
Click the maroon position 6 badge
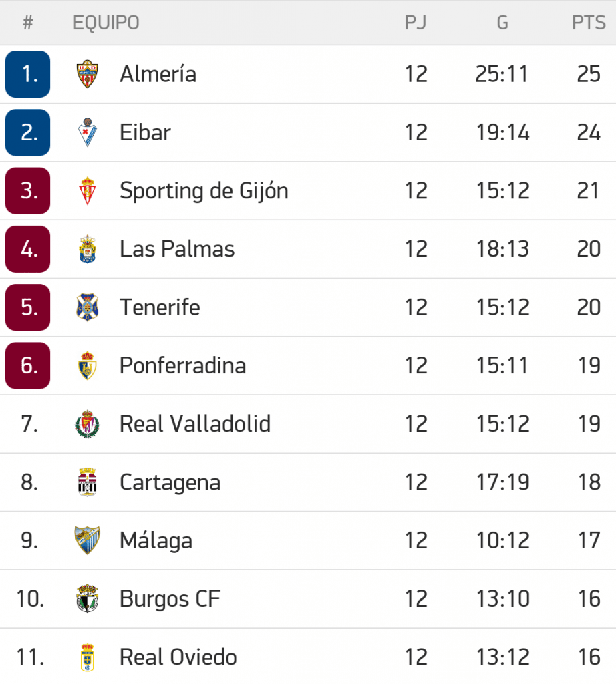coord(28,366)
